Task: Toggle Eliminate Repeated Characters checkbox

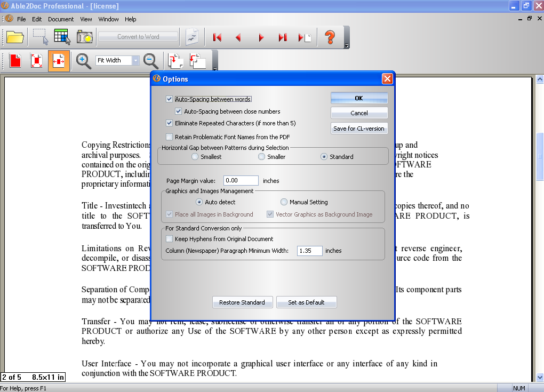Action: click(x=169, y=123)
